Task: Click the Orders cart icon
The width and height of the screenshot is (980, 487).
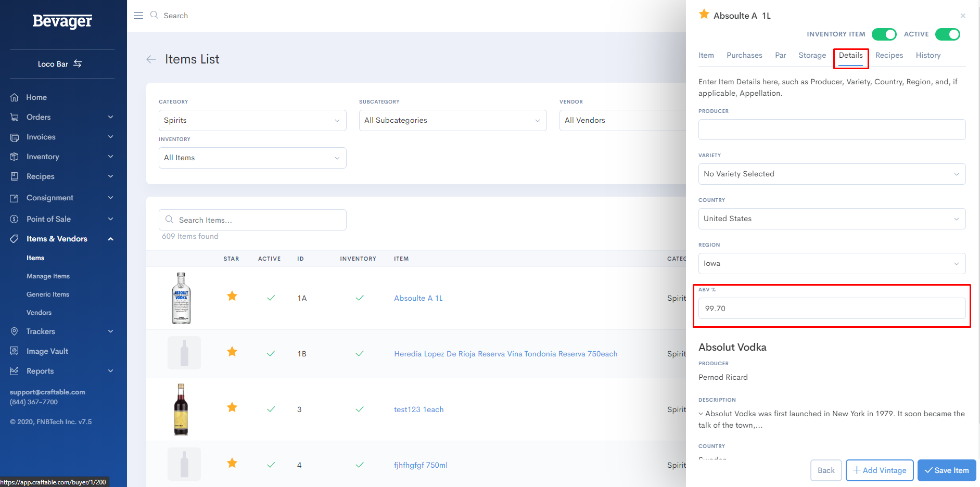Action: pyautogui.click(x=15, y=117)
